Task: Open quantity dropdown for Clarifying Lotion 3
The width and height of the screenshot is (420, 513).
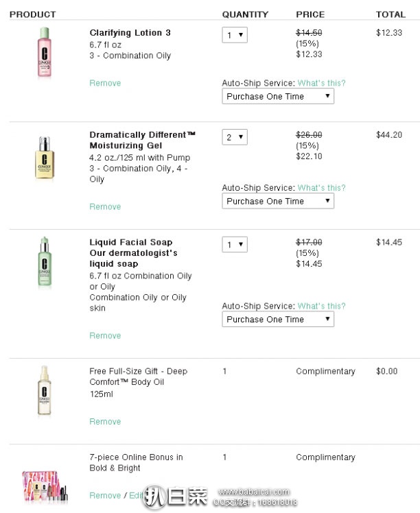Action: (234, 35)
